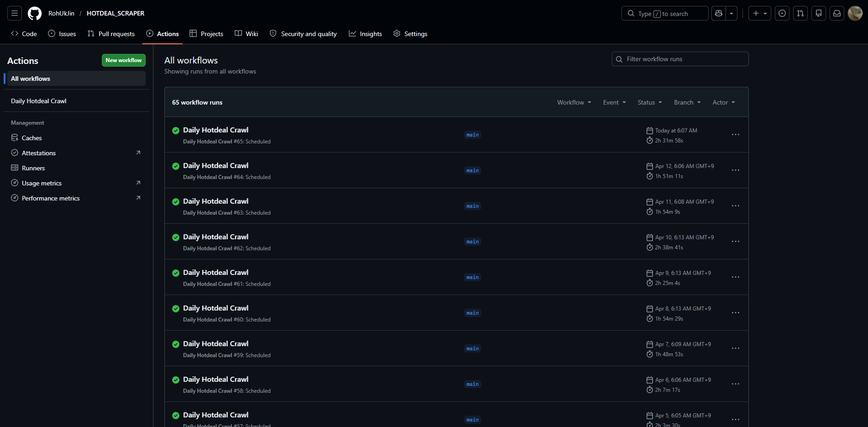View your issues icon in header
The height and width of the screenshot is (427, 868).
[x=782, y=13]
